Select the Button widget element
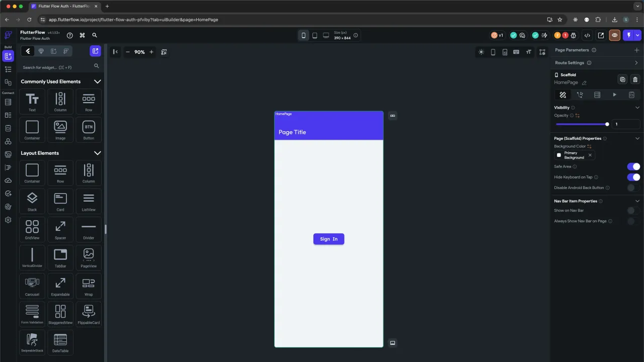 (89, 130)
